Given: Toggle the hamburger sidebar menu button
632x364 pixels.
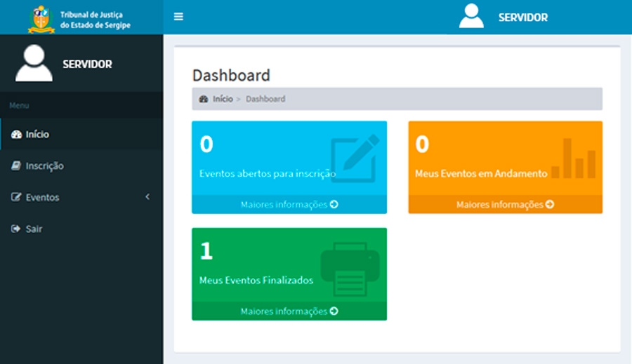Looking at the screenshot, I should click(x=178, y=17).
